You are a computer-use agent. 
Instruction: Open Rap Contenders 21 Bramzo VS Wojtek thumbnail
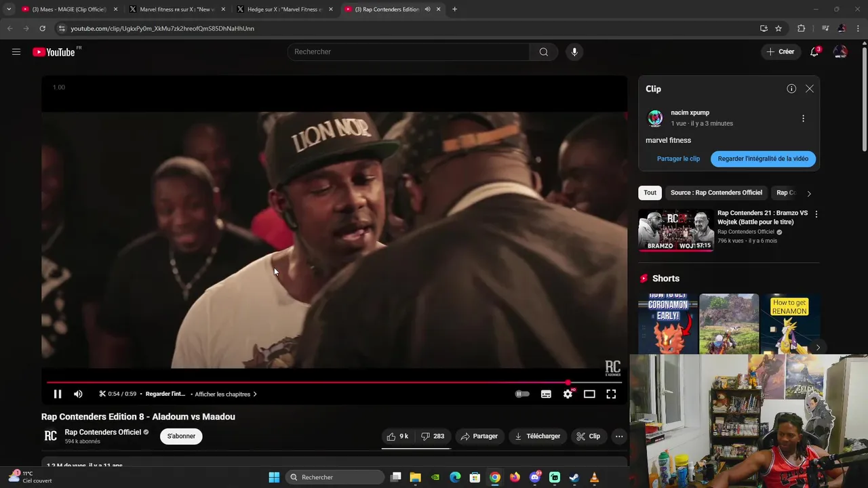tap(675, 230)
